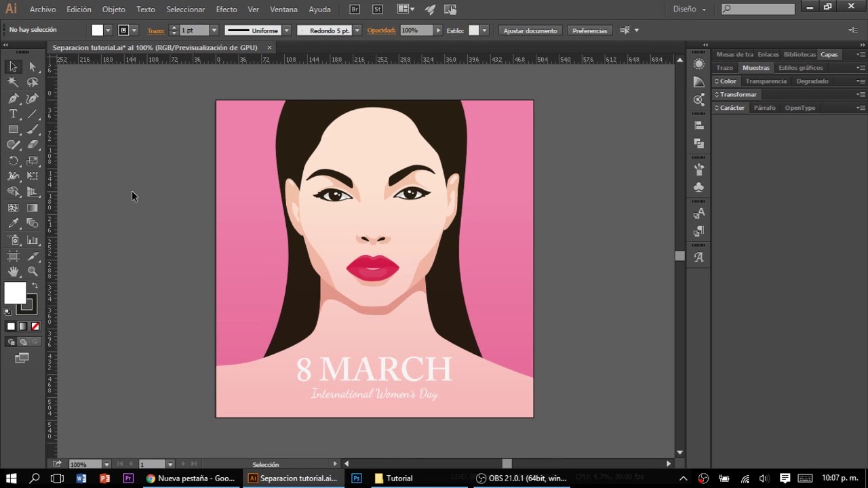This screenshot has height=488, width=868.
Task: Select the Magic Wand tool
Action: tap(13, 82)
